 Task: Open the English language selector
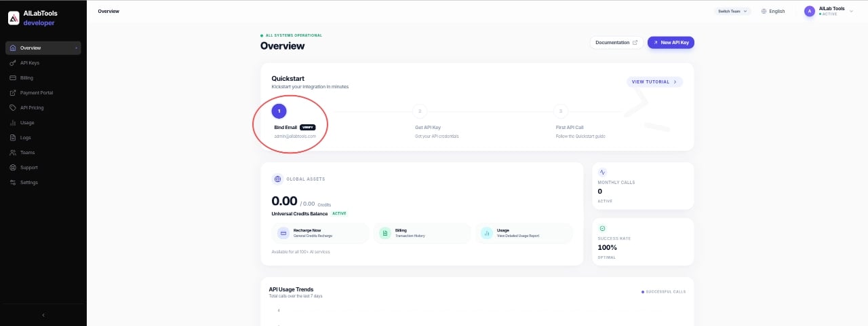click(x=773, y=12)
